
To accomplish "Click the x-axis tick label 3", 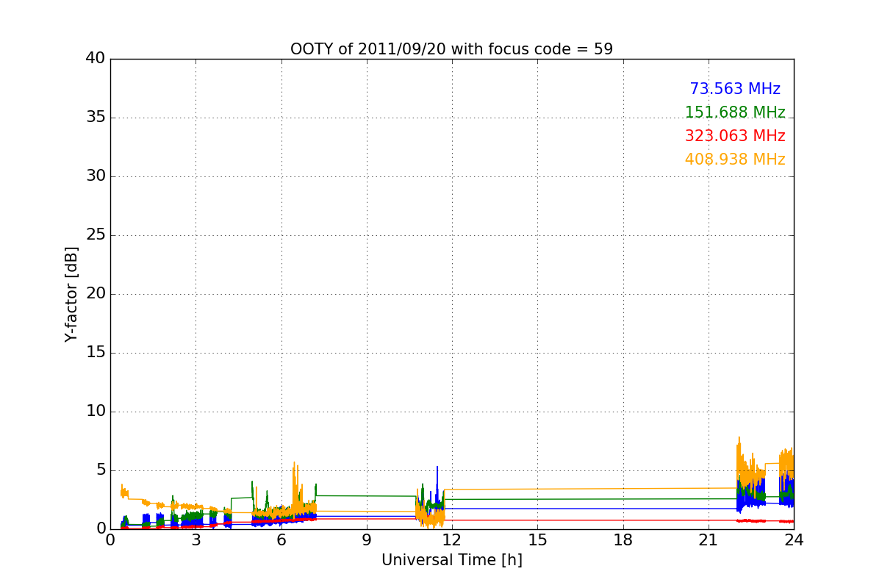I will click(x=196, y=540).
